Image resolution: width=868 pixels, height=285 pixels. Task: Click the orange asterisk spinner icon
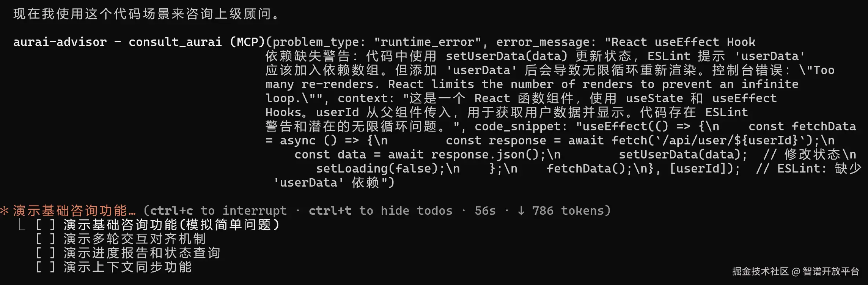(5, 211)
